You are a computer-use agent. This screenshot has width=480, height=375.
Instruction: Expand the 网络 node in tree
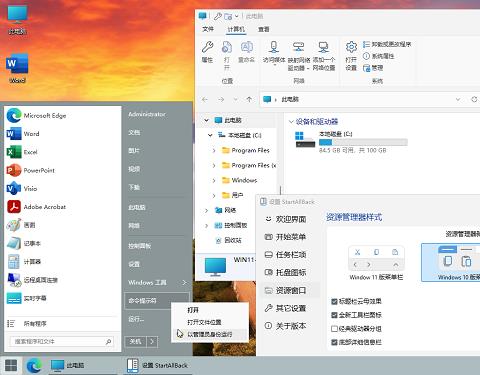pos(207,210)
